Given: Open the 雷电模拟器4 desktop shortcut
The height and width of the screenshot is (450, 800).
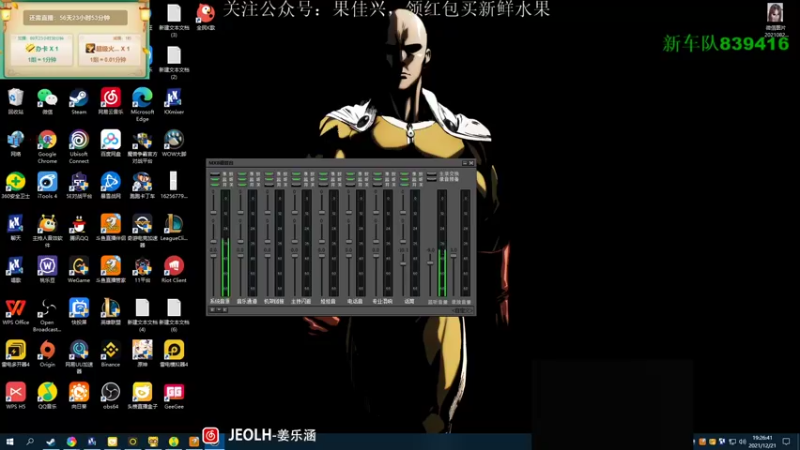Looking at the screenshot, I should (173, 354).
